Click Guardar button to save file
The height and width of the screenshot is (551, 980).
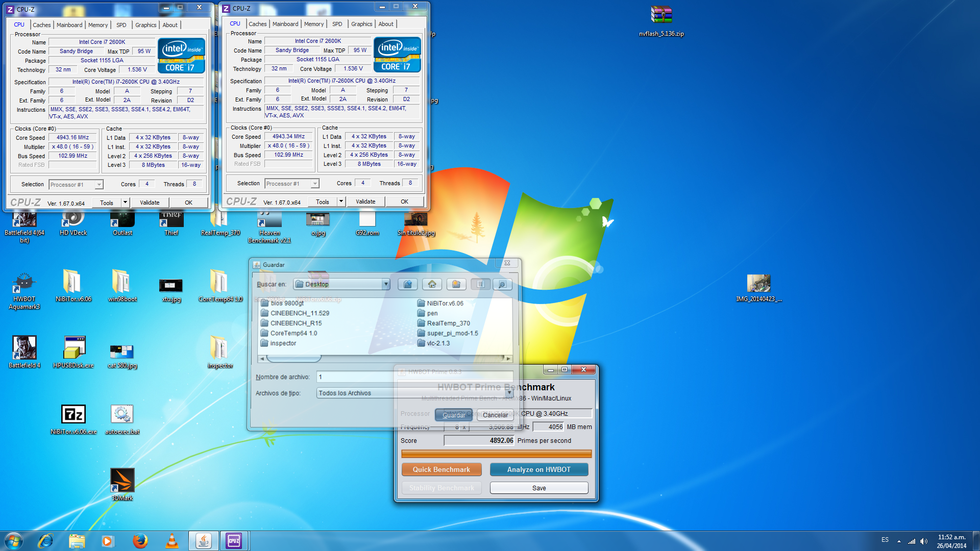(454, 415)
